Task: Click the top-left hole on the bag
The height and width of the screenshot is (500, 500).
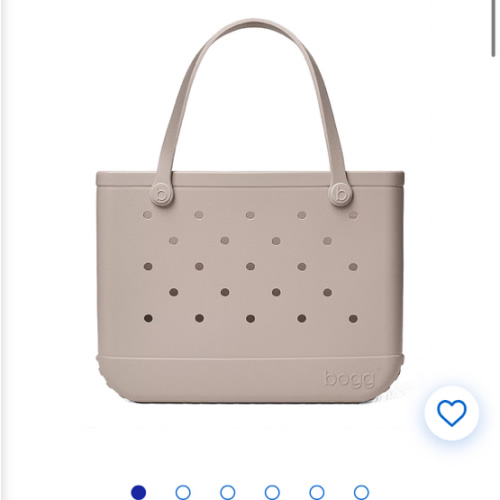Action: click(148, 215)
